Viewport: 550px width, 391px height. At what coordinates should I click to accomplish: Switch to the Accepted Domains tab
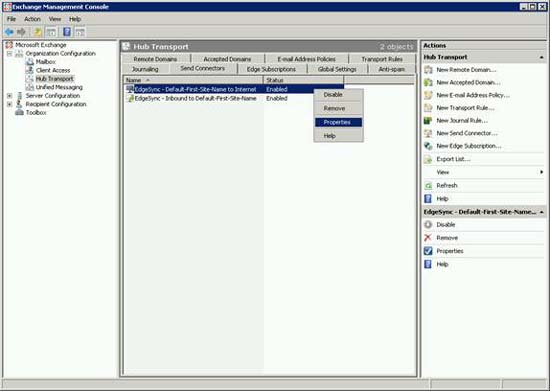pyautogui.click(x=227, y=59)
